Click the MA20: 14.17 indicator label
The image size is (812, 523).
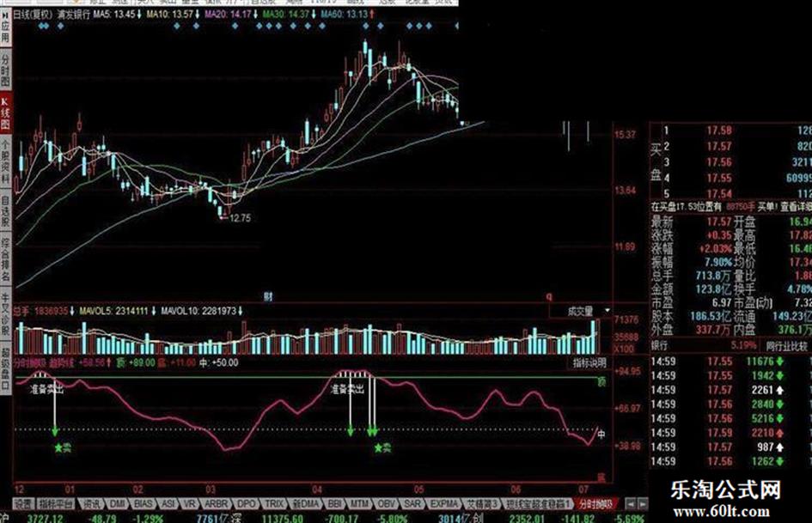pyautogui.click(x=228, y=15)
